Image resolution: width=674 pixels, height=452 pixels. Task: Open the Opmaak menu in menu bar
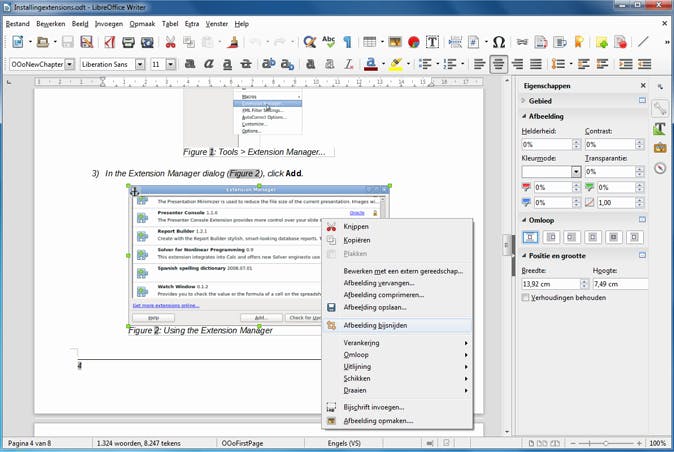pos(142,21)
